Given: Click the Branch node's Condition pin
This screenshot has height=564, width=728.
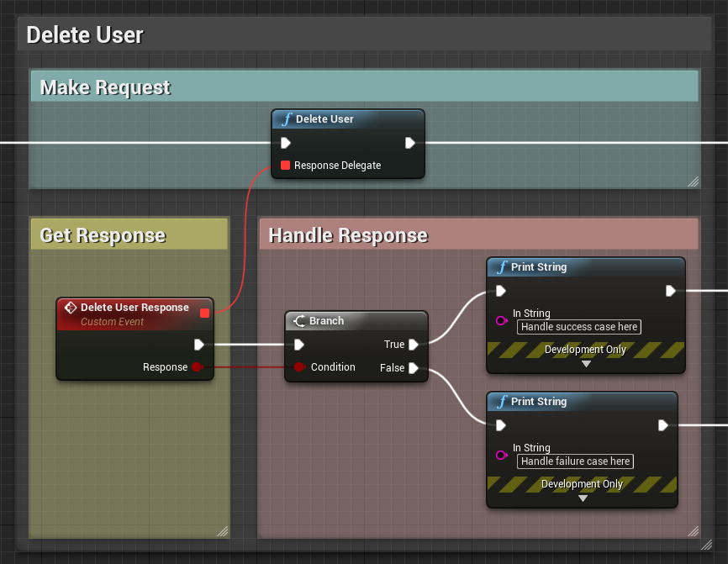Looking at the screenshot, I should [x=298, y=367].
